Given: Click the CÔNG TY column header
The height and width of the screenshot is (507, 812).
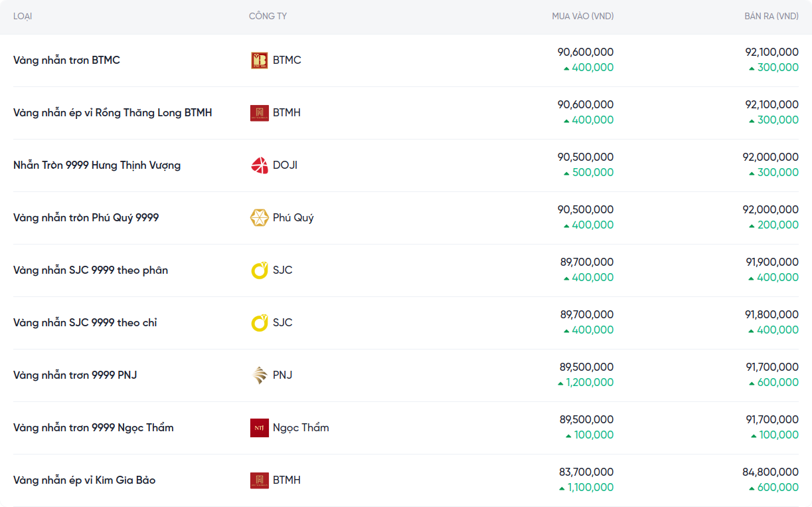Looking at the screenshot, I should pyautogui.click(x=268, y=16).
